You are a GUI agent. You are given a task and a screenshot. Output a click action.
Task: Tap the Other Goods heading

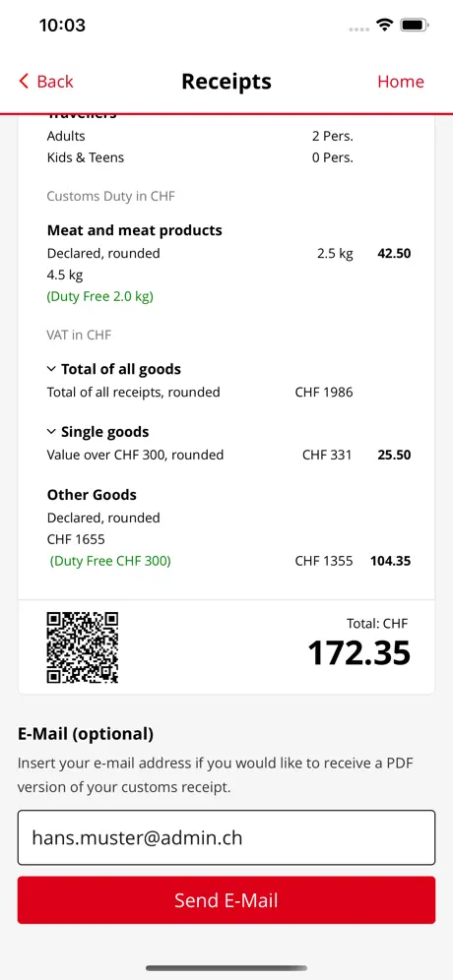pos(92,495)
